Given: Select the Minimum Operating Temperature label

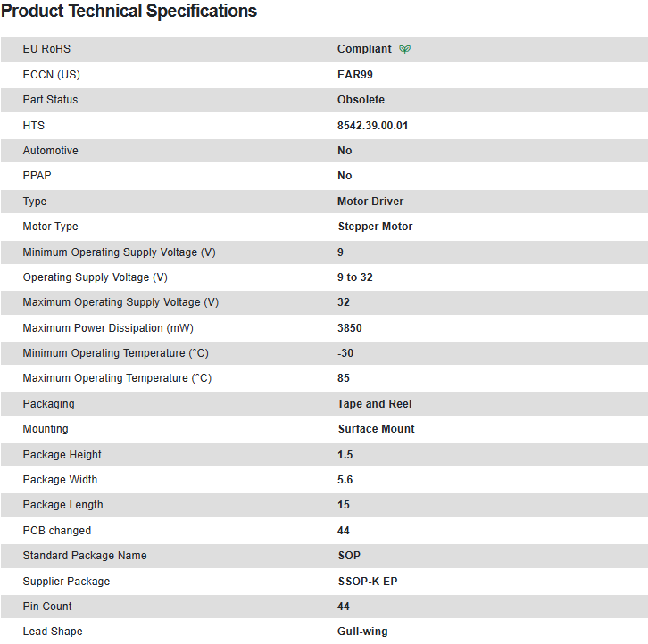Looking at the screenshot, I should pos(116,353).
